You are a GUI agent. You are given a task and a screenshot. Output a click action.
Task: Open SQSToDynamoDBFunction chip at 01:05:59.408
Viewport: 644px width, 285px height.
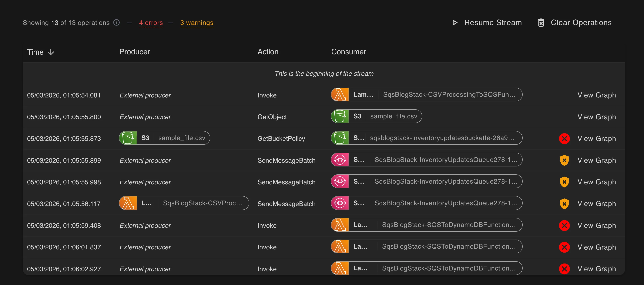[x=427, y=225]
